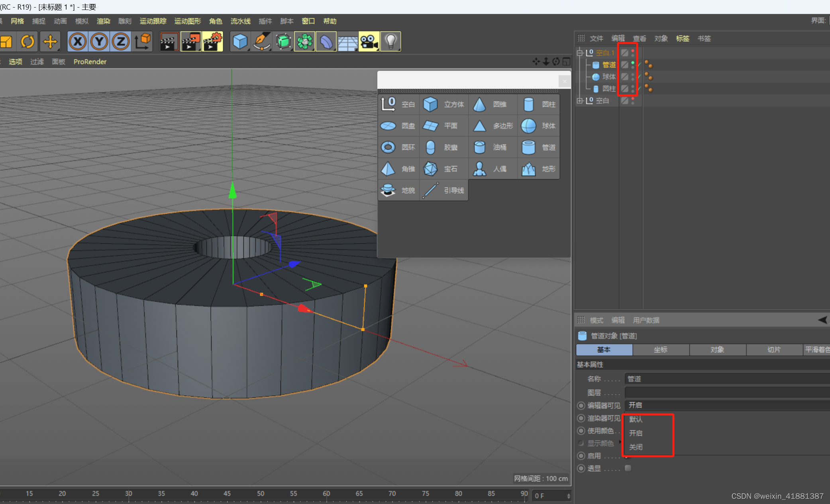The height and width of the screenshot is (504, 830).
Task: Open the 运动图形 menu
Action: click(187, 21)
